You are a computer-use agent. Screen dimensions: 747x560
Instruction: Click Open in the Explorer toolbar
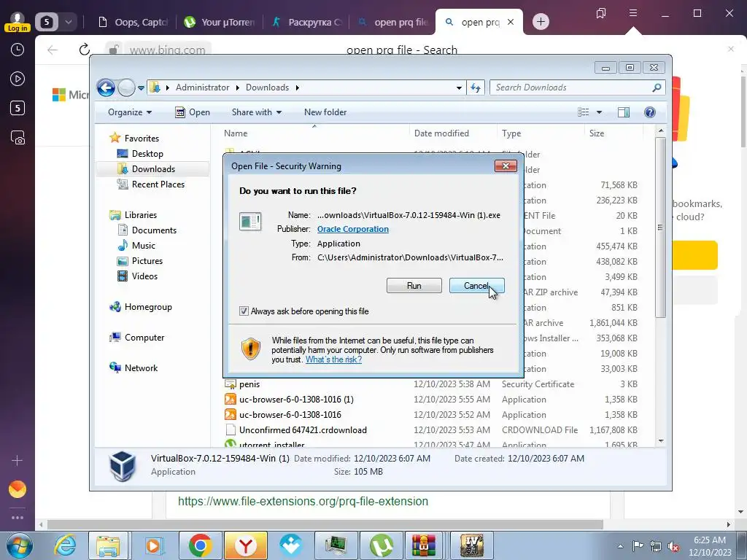(193, 112)
